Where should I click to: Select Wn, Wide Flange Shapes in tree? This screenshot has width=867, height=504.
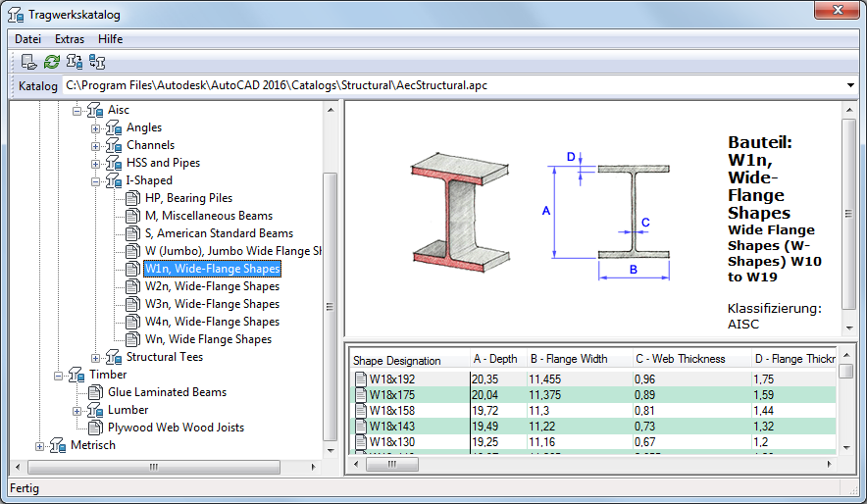point(209,339)
